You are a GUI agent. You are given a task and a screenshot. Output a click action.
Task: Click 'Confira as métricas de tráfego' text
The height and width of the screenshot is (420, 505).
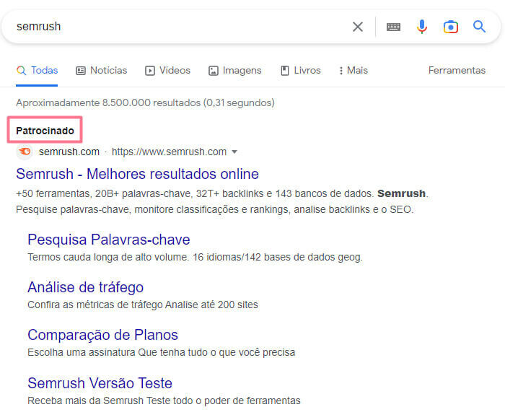(143, 305)
